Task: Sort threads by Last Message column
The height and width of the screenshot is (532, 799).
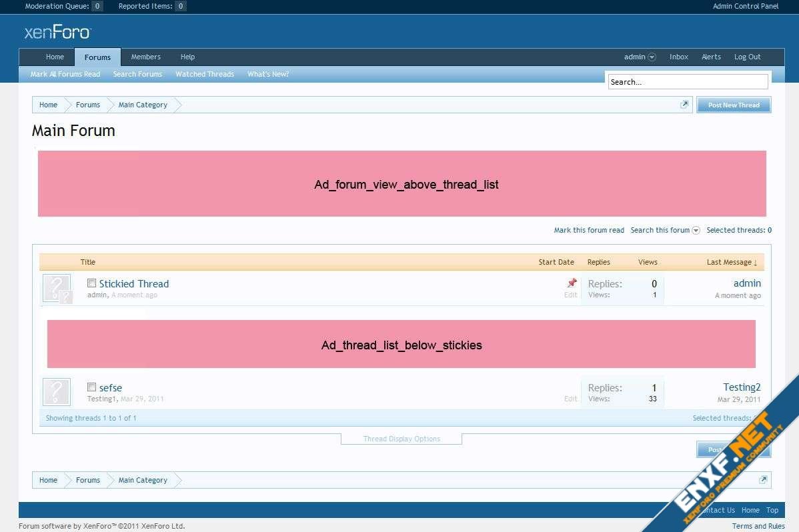Action: (x=731, y=262)
